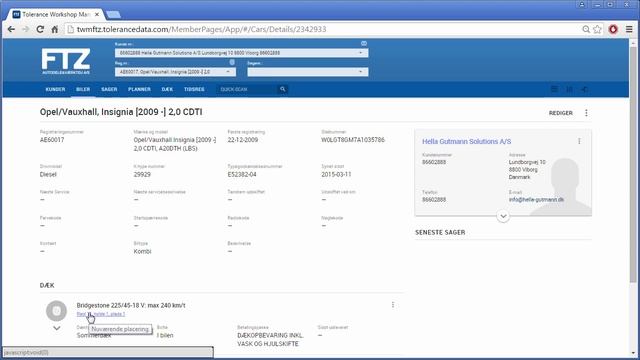Click browser forward arrow
Image resolution: width=640 pixels, height=360 pixels.
tap(25, 29)
